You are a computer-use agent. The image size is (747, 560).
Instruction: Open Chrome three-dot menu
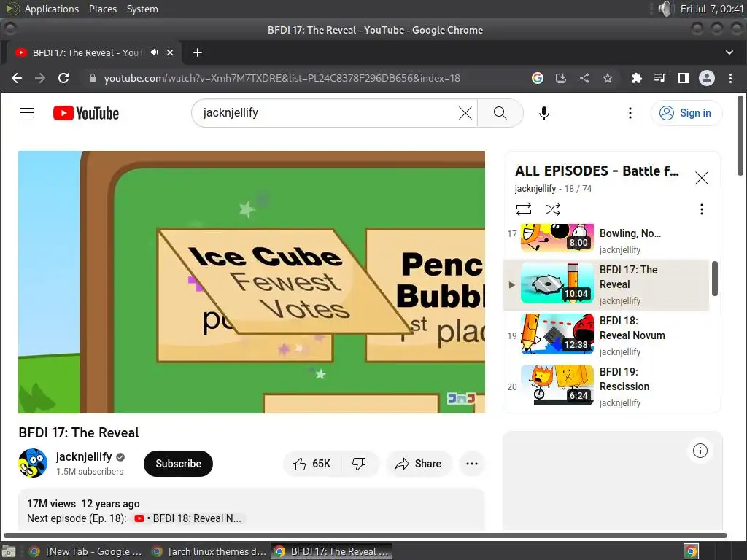point(730,78)
